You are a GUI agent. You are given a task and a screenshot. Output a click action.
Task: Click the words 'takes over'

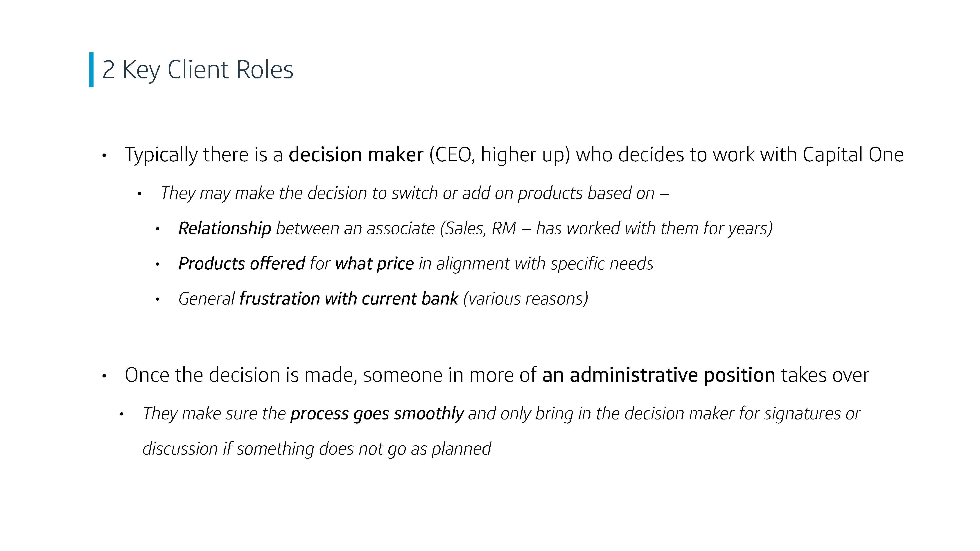[825, 375]
